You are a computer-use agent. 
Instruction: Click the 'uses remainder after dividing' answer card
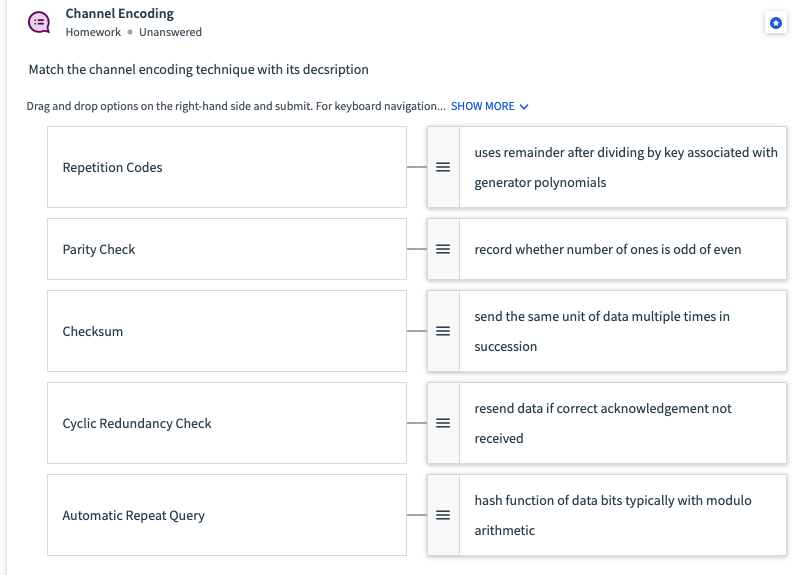pos(607,167)
